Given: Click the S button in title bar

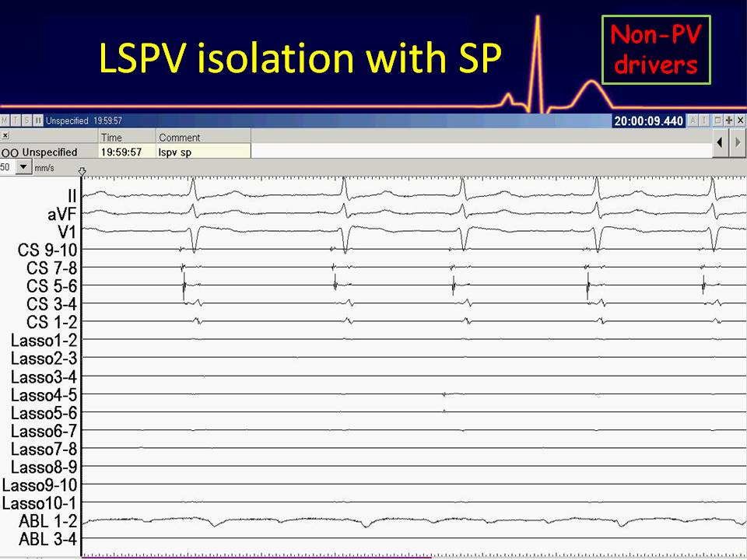Looking at the screenshot, I should (26, 121).
